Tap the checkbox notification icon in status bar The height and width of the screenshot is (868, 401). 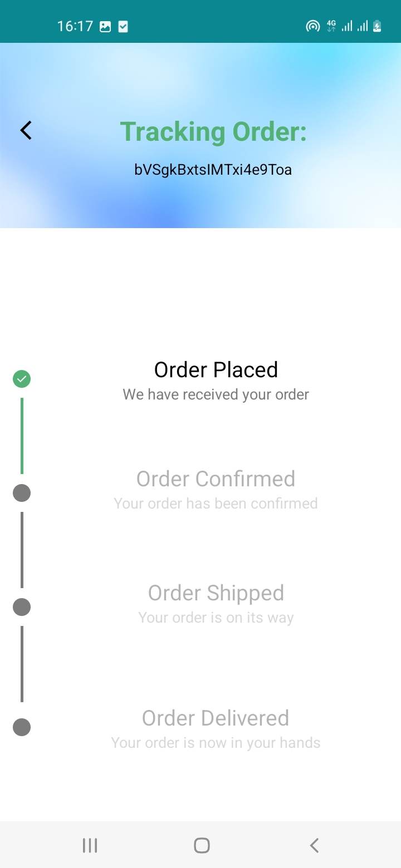[x=123, y=26]
